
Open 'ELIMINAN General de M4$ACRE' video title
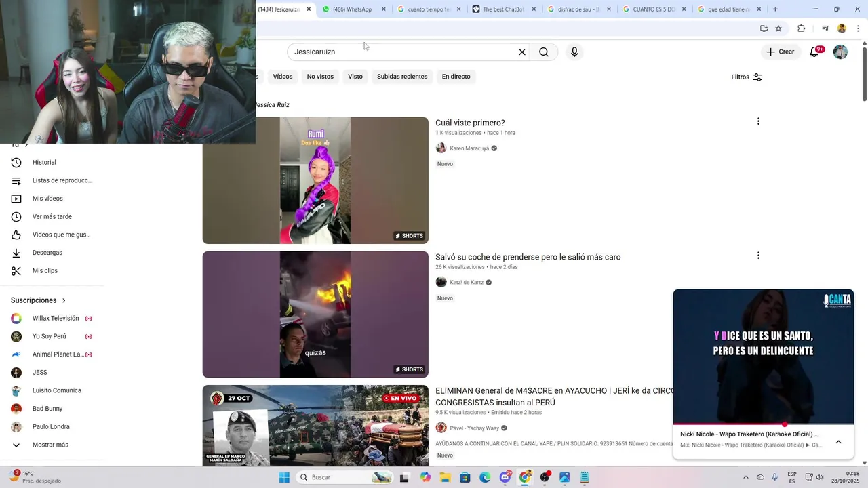(555, 396)
